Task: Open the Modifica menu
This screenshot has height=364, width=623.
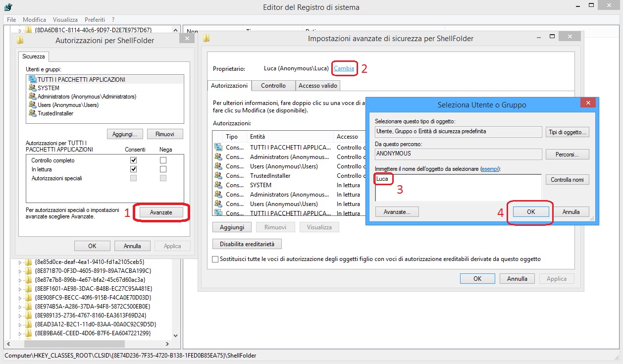Action: point(35,20)
